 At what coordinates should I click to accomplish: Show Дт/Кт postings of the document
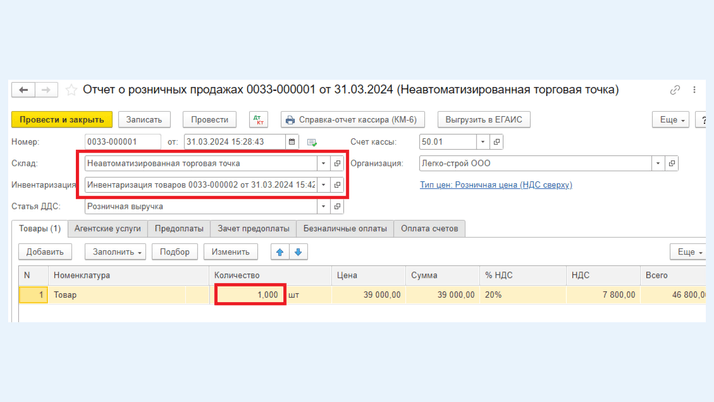coord(258,120)
